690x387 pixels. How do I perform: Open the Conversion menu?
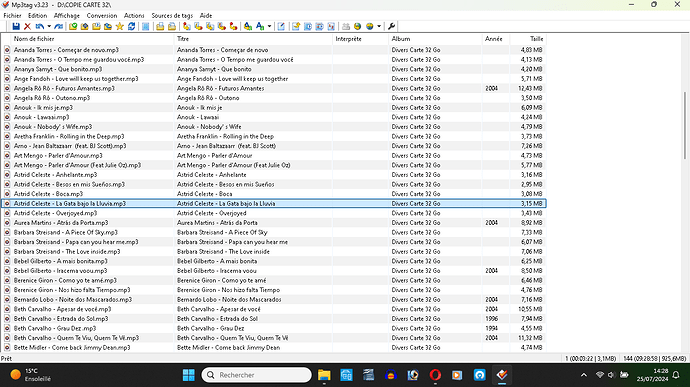102,15
